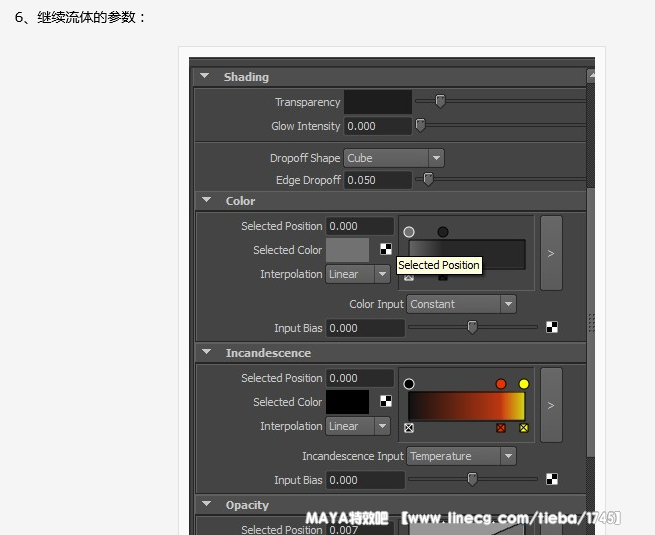The image size is (655, 535).
Task: Click map button beside Color Input Bias
Action: (x=552, y=327)
